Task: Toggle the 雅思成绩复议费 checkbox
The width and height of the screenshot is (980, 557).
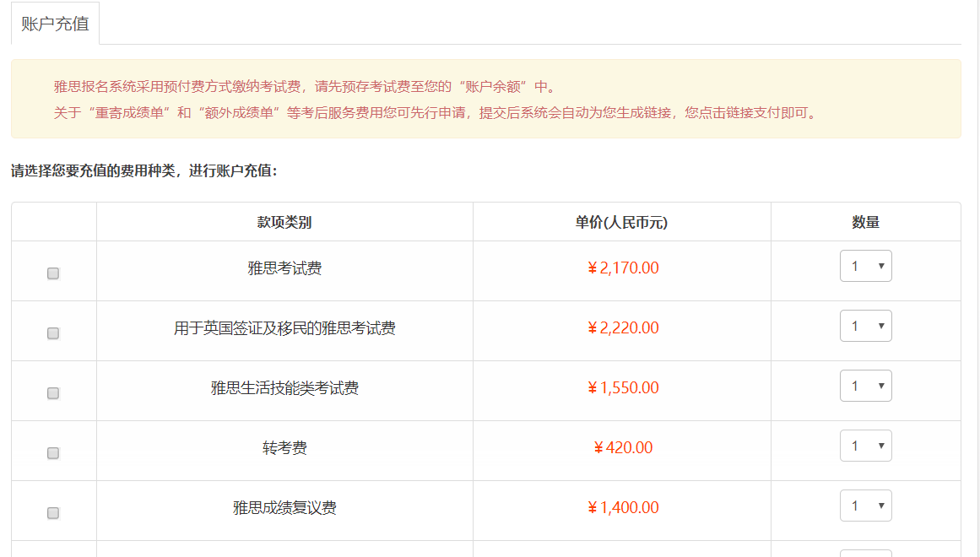Action: [53, 512]
